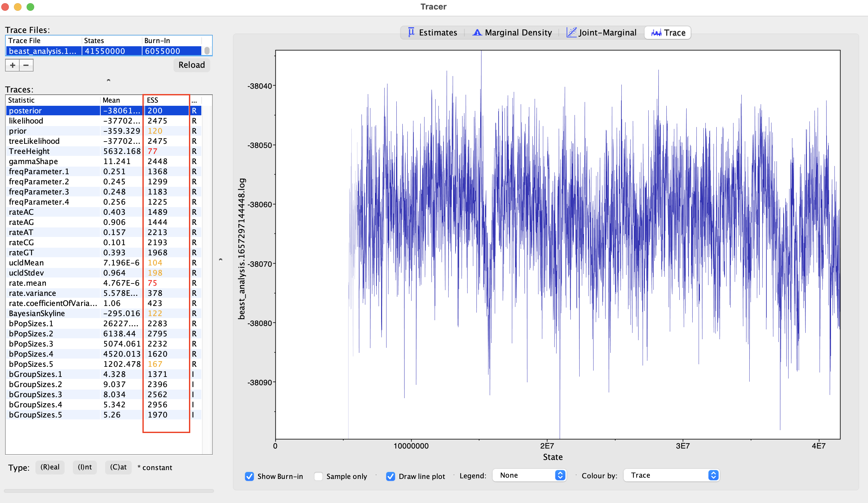Open the Legend dropdown set to None
Screen dimensions: 868x503
pos(529,475)
